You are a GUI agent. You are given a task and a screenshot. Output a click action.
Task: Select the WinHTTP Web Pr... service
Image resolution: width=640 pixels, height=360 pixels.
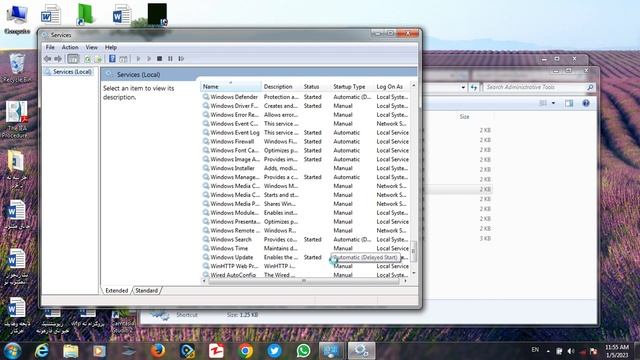(234, 266)
